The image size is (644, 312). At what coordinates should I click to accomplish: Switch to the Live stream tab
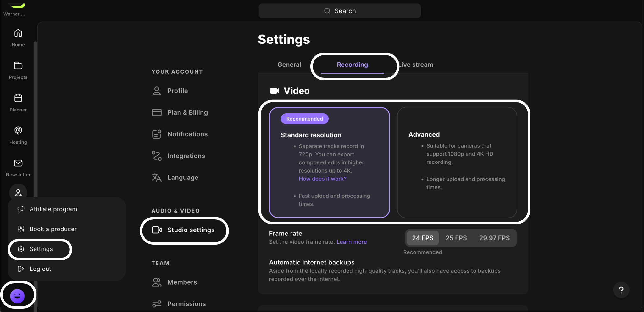coord(416,65)
